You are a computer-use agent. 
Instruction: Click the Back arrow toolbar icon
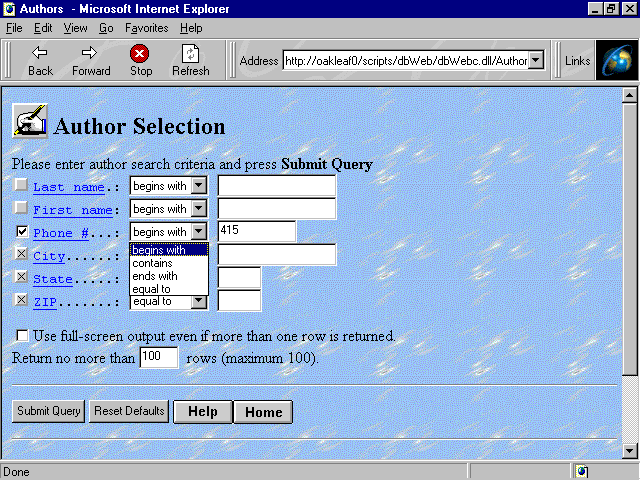(x=40, y=53)
